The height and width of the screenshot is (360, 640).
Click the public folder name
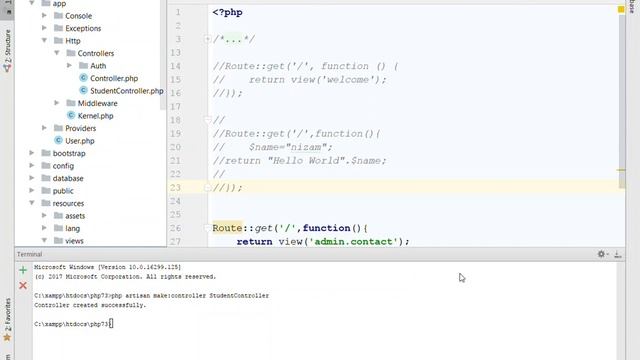[63, 191]
